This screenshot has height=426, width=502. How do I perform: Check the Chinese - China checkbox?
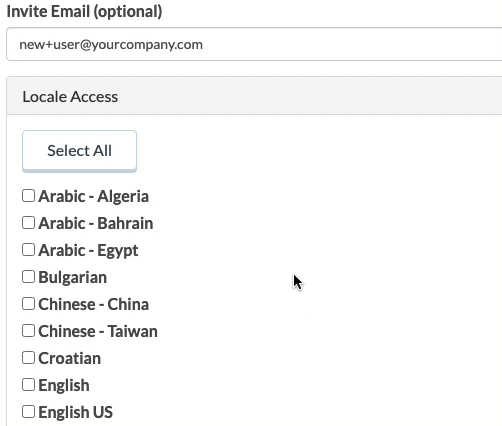(x=28, y=304)
